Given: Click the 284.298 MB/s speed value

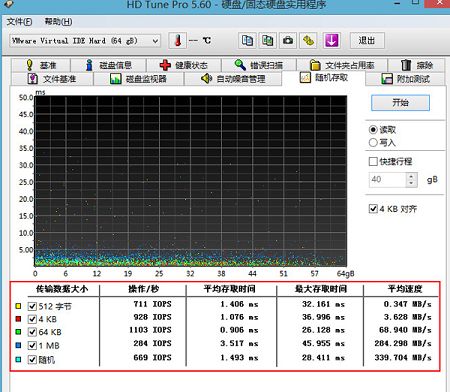Looking at the screenshot, I should point(403,343).
